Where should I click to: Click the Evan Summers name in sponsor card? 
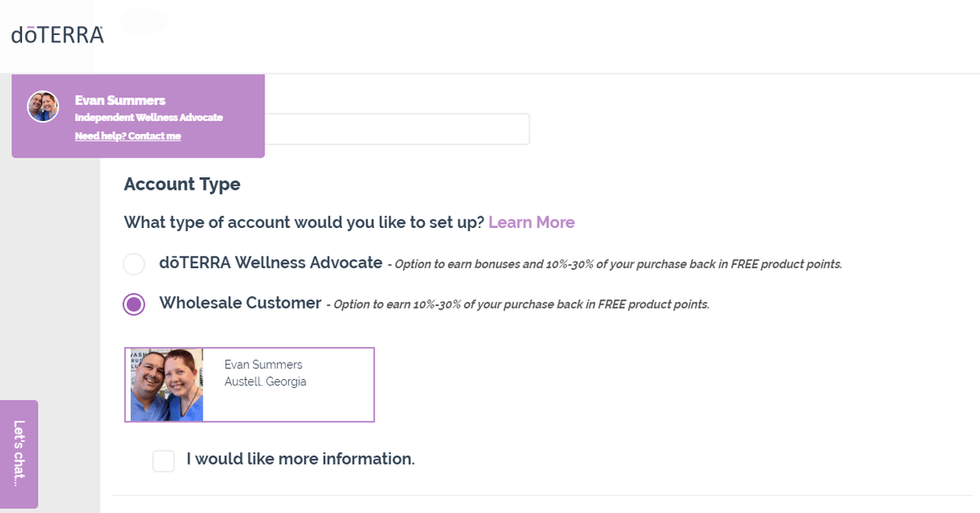263,365
